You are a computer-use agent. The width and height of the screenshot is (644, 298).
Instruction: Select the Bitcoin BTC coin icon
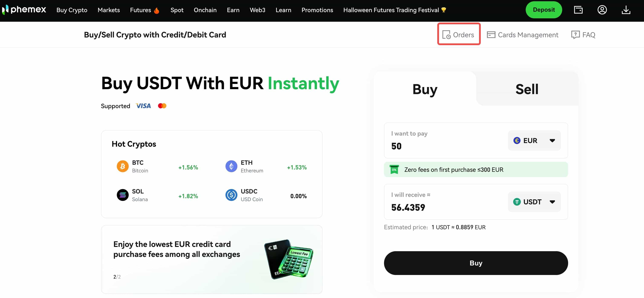click(x=123, y=166)
